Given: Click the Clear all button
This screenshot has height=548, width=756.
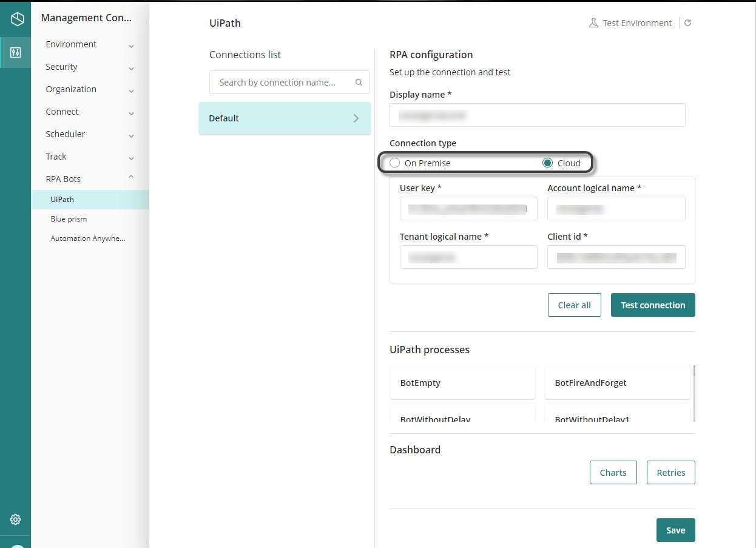Looking at the screenshot, I should click(x=574, y=305).
